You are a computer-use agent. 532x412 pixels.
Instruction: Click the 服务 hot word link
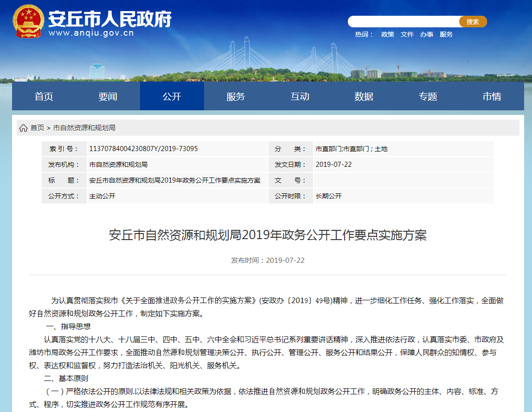(446, 34)
